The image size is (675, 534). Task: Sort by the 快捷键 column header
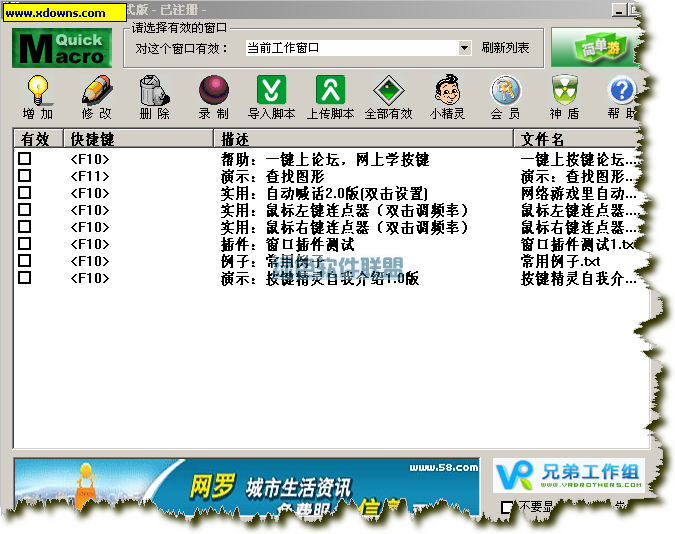pos(138,139)
